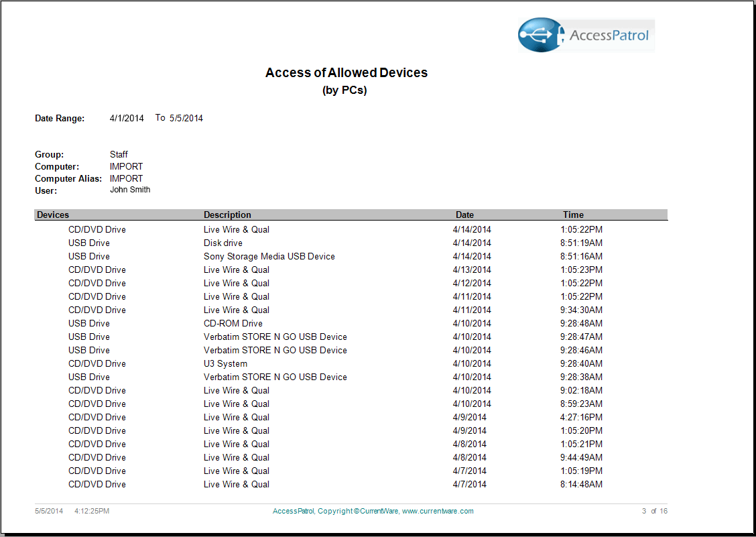756x537 pixels.
Task: Click the 'Time' column header
Action: click(573, 215)
